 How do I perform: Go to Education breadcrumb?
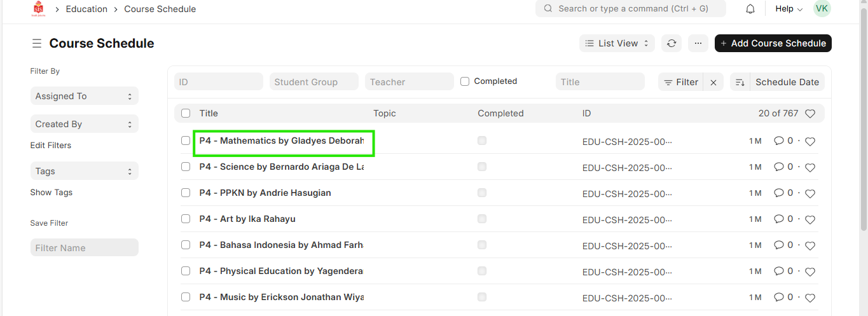click(x=86, y=9)
